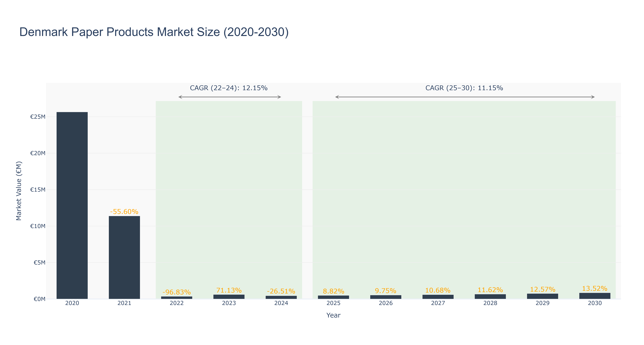Click the '-96.83%' growth label
The height and width of the screenshot is (345, 644).
tap(177, 292)
